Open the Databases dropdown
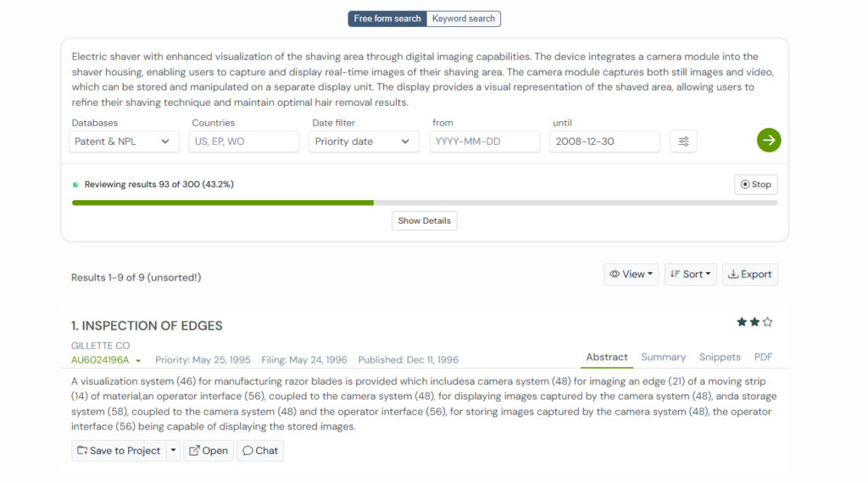This screenshot has width=868, height=483. (x=123, y=142)
